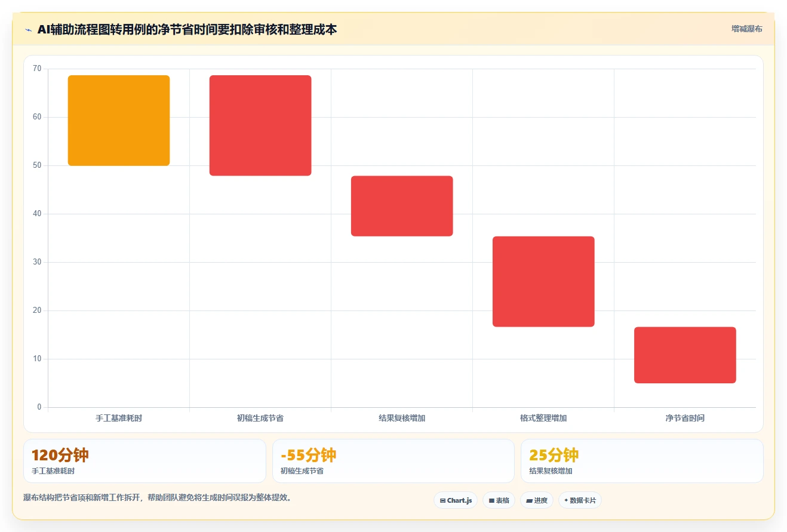This screenshot has height=532, width=787.
Task: Click the x-axis label 初稿生成节省
Action: (x=260, y=418)
